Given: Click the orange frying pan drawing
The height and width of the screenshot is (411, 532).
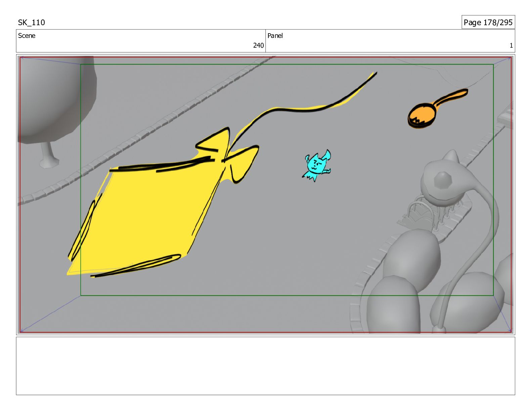Looking at the screenshot, I should click(x=437, y=108).
